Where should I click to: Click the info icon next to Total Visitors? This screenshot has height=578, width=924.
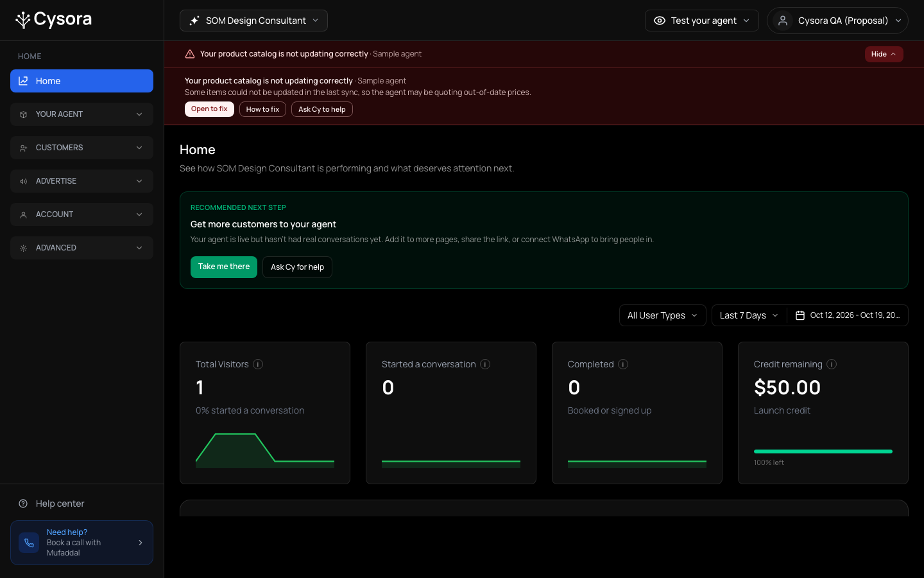pos(258,364)
